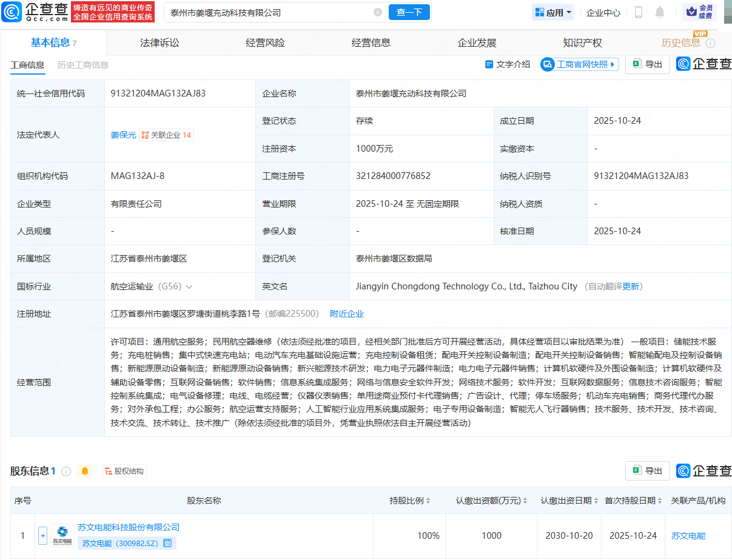Viewport: 732px width, 560px height.
Task: Open the mobile app phone icon
Action: 638,12
